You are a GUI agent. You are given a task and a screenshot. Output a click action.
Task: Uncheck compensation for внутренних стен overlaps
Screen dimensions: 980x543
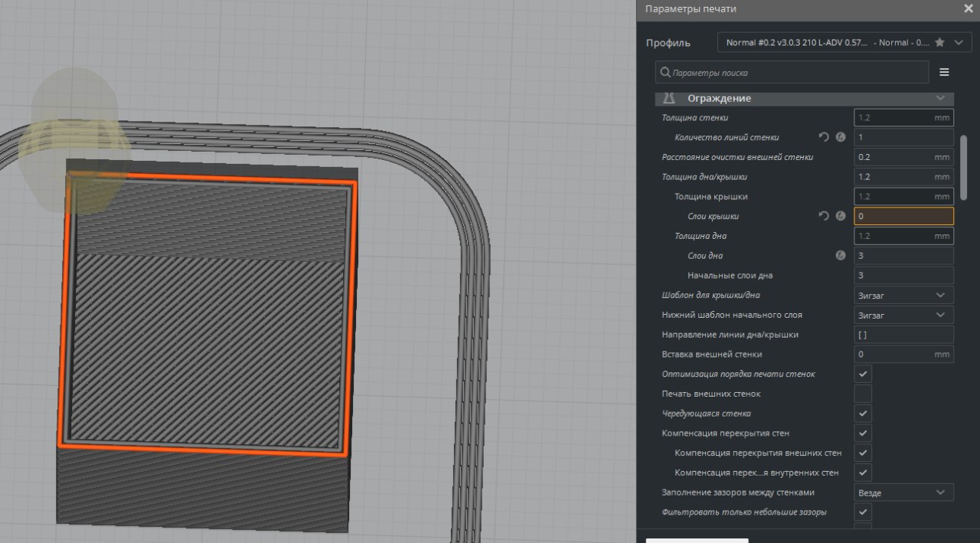pyautogui.click(x=863, y=473)
